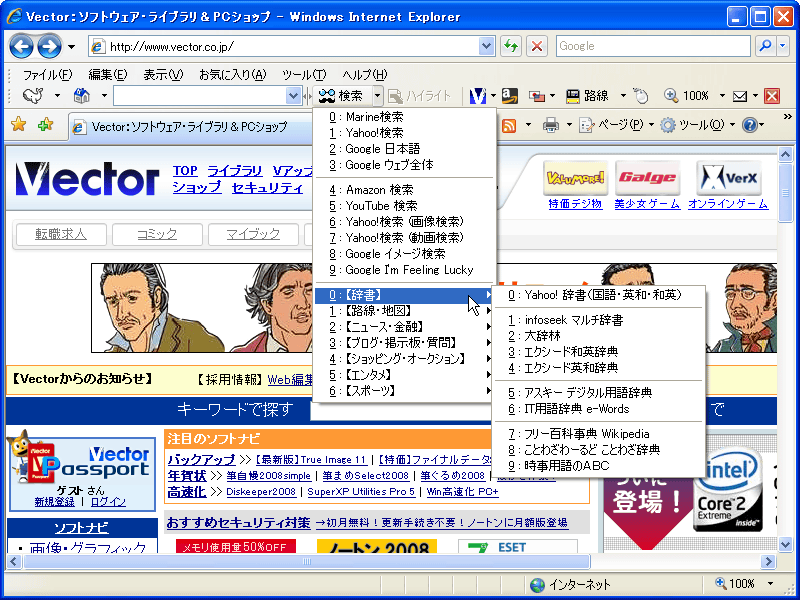Screen dimensions: 800x600
Task: Open the ヘルプ(H) menu
Action: pyautogui.click(x=365, y=75)
